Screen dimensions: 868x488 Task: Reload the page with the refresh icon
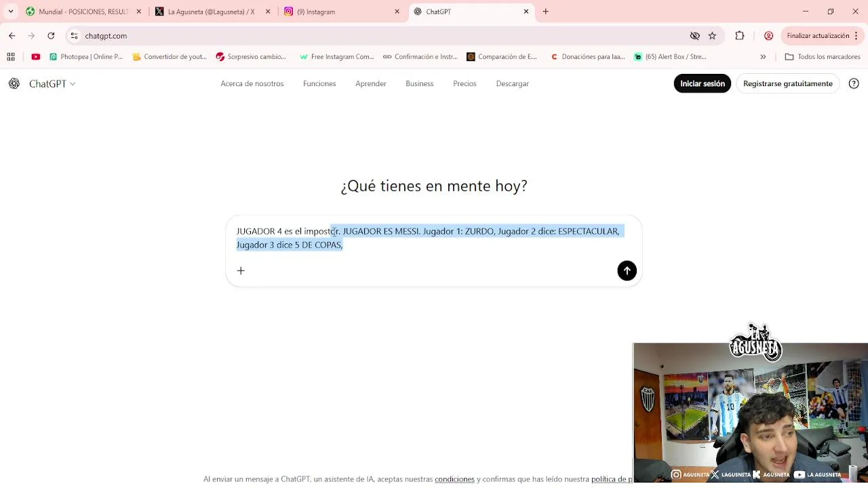tap(51, 36)
